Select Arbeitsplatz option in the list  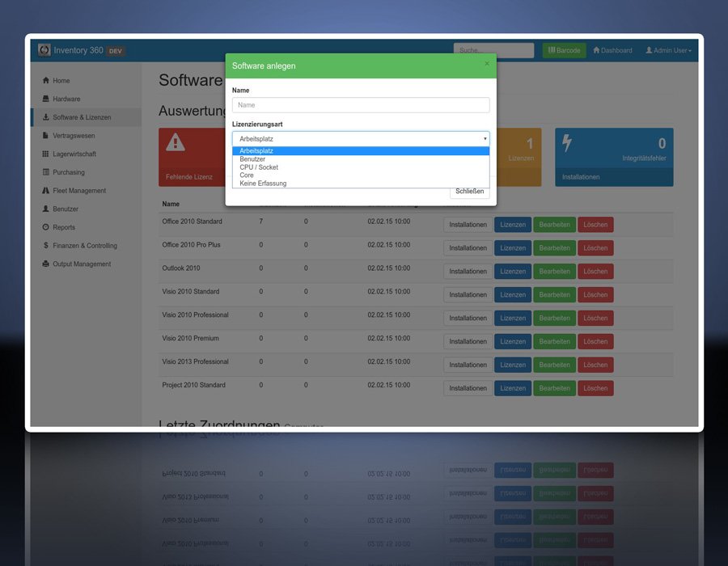(361, 150)
